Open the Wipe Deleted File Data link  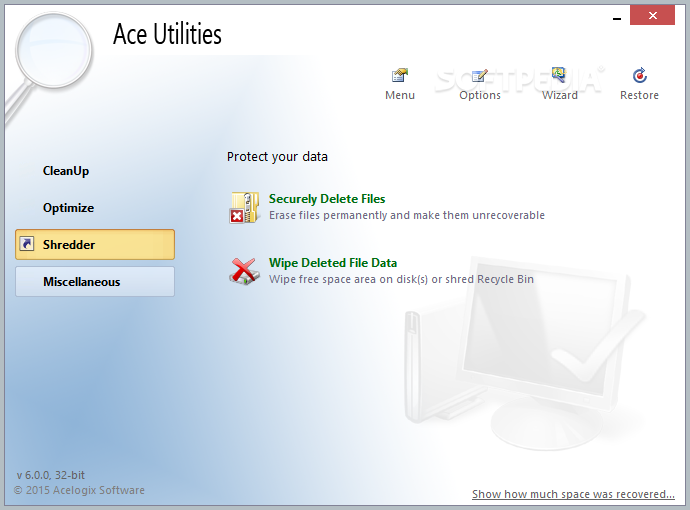333,263
